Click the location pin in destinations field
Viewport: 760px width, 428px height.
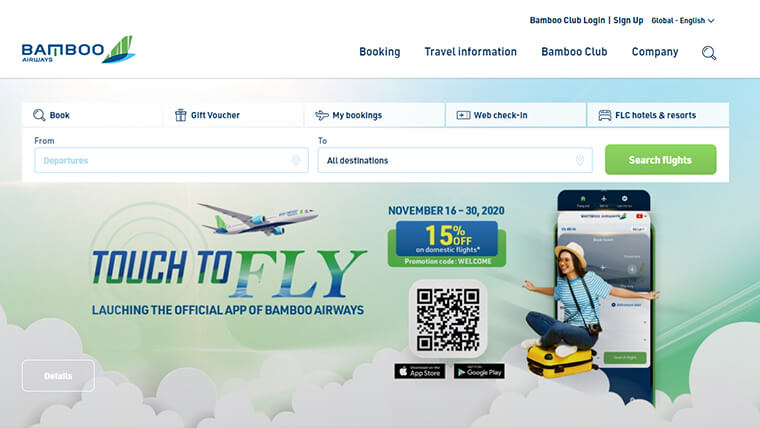click(580, 160)
